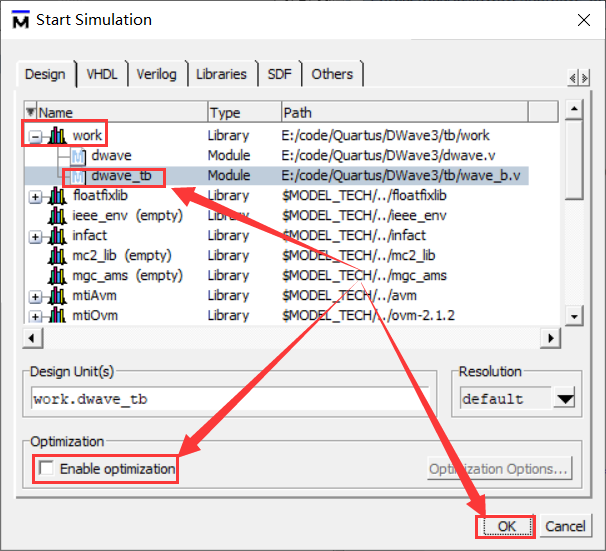The image size is (606, 551).
Task: Click path $MODEL_TECH/../ovm-2.1.2
Action: pyautogui.click(x=368, y=316)
